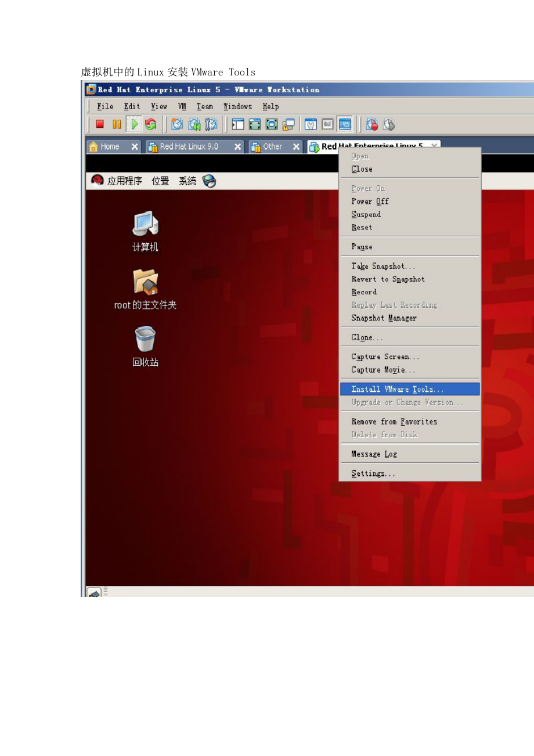
Task: Open the Red Hat Enterprise Linux 5 tab dropdown
Action: coord(434,146)
